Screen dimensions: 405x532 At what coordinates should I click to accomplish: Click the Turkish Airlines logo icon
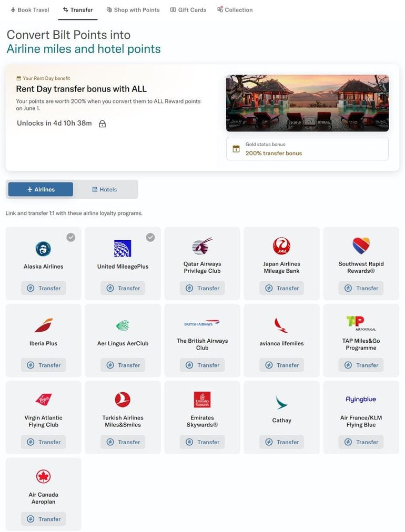[123, 400]
